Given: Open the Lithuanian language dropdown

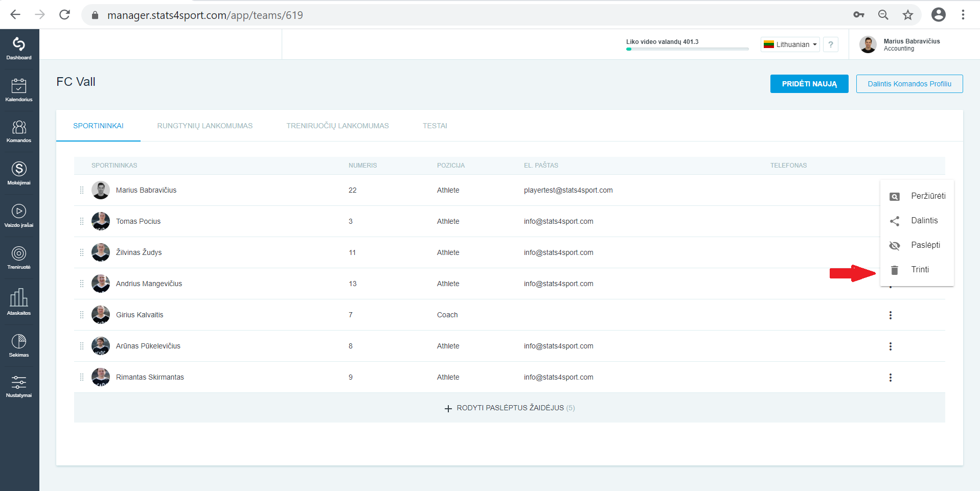Looking at the screenshot, I should pos(790,44).
